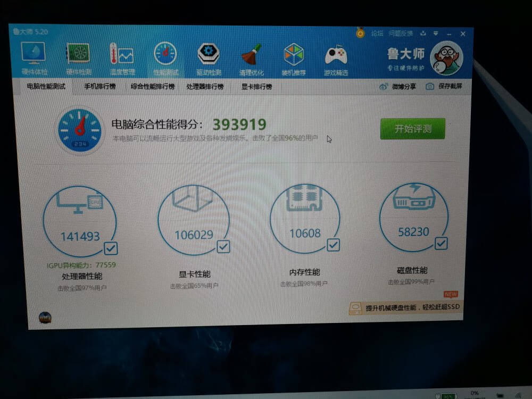The height and width of the screenshot is (399, 532).
Task: Click the processor performance circle 141493
Action: pyautogui.click(x=80, y=221)
